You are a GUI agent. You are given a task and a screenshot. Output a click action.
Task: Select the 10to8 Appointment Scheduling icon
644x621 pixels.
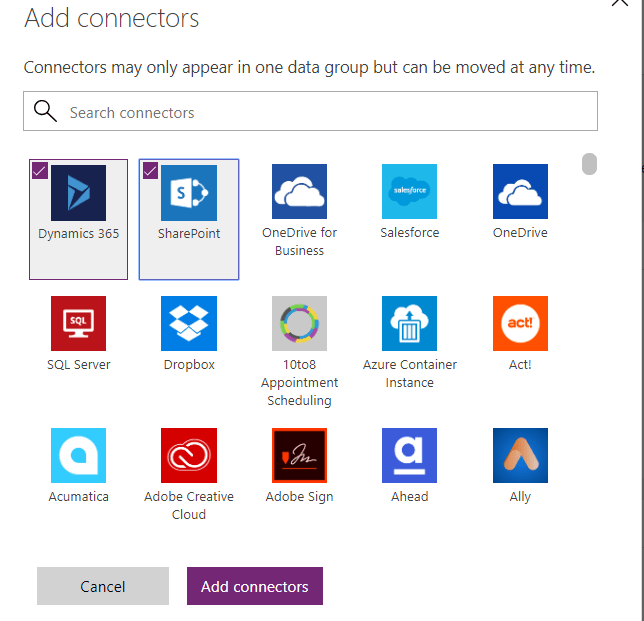299,323
